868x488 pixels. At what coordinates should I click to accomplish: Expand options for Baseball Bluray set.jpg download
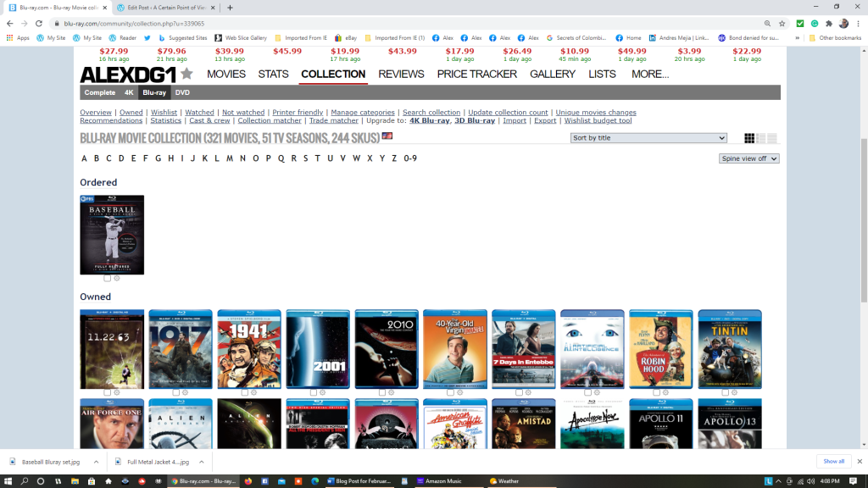95,462
